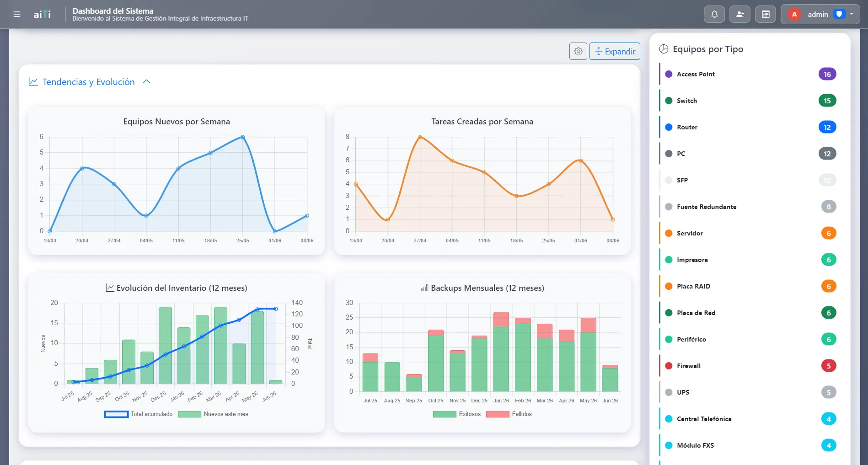868x465 pixels.
Task: Click blue Router color dot
Action: click(669, 127)
